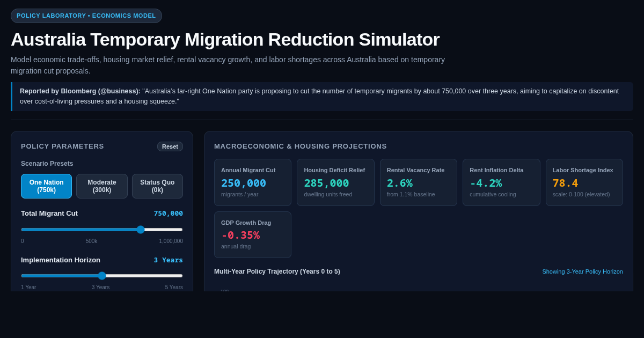
Task: Click the 750,000 Total Migrant Cut value
Action: pos(169,214)
